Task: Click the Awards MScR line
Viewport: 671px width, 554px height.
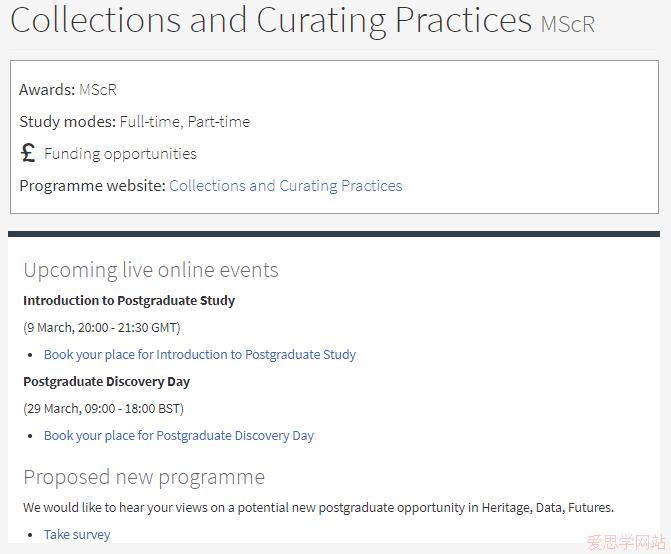Action: point(68,90)
